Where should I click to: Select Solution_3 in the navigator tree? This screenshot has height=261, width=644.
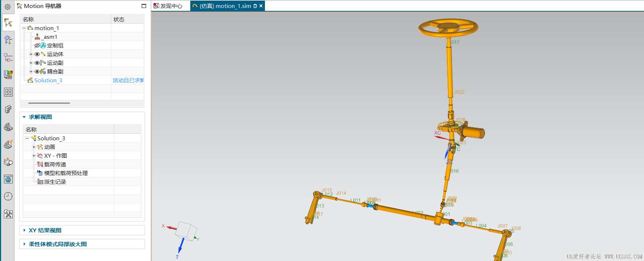click(x=48, y=80)
